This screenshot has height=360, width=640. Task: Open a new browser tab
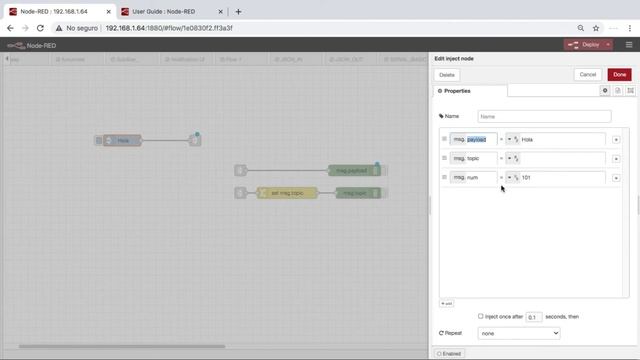[x=238, y=12]
